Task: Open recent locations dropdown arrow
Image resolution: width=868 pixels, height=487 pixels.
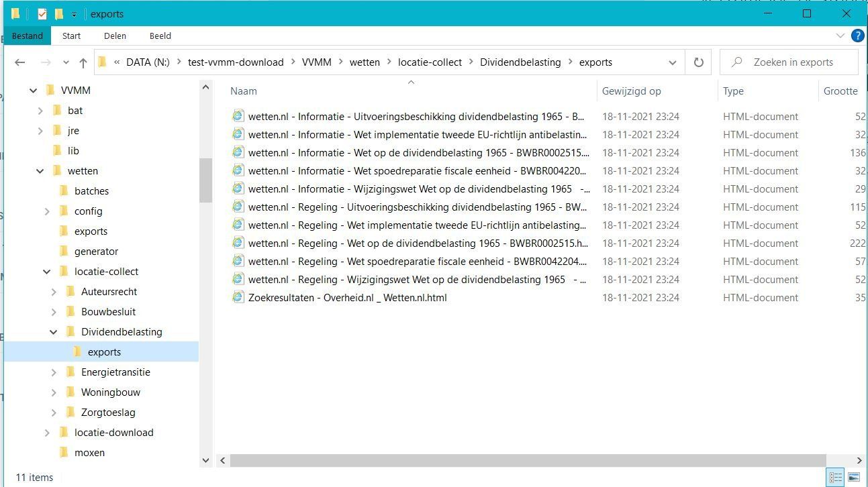Action: pyautogui.click(x=66, y=62)
